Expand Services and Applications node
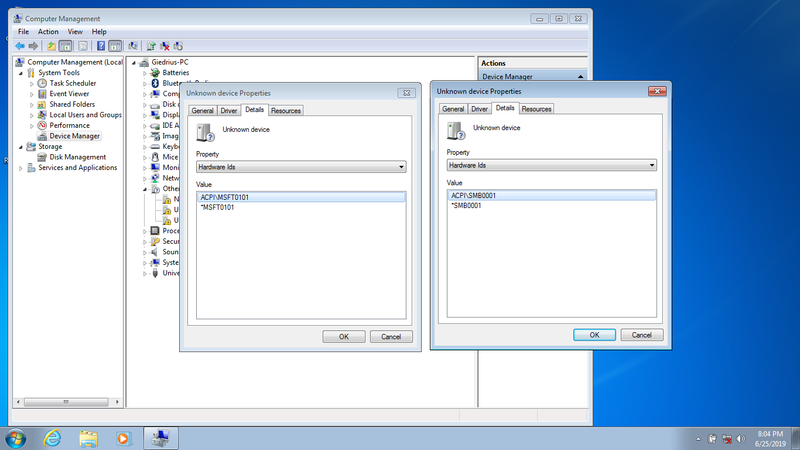The height and width of the screenshot is (450, 800). pyautogui.click(x=21, y=168)
